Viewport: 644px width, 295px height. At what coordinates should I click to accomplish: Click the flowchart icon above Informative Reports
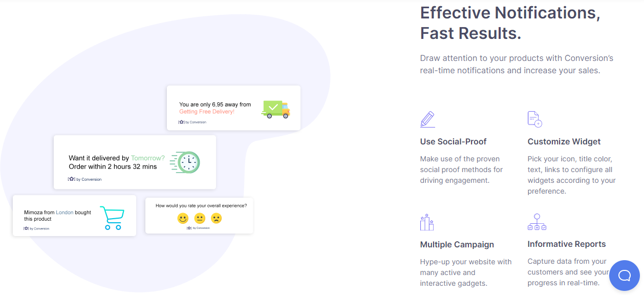(536, 222)
